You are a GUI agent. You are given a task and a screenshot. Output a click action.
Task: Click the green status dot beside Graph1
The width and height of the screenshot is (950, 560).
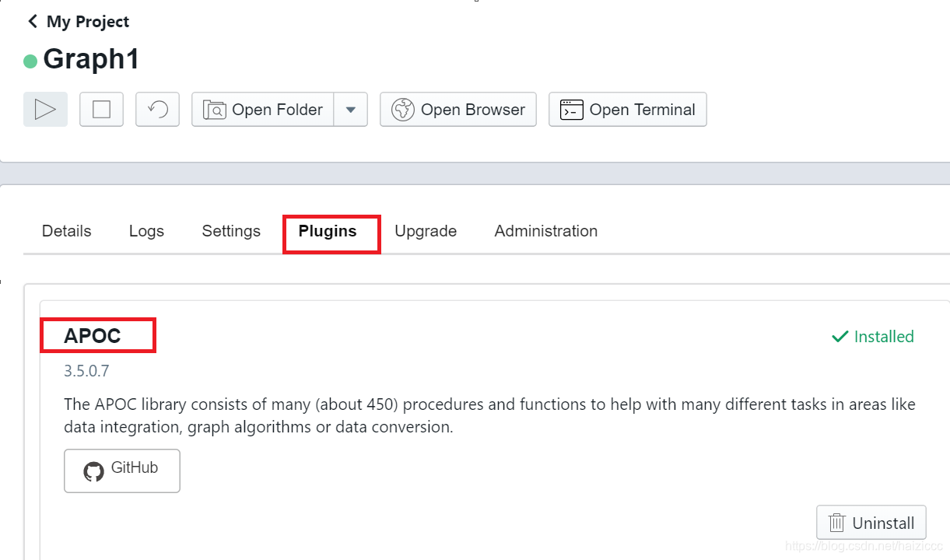click(x=30, y=61)
